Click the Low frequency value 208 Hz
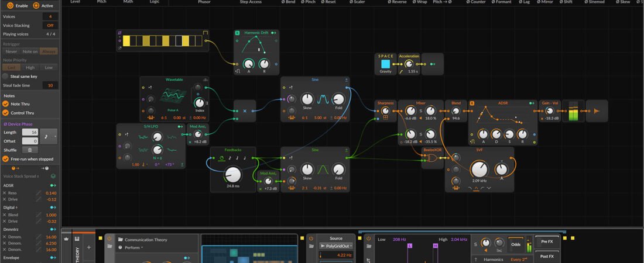This screenshot has height=263, width=644. (x=399, y=239)
